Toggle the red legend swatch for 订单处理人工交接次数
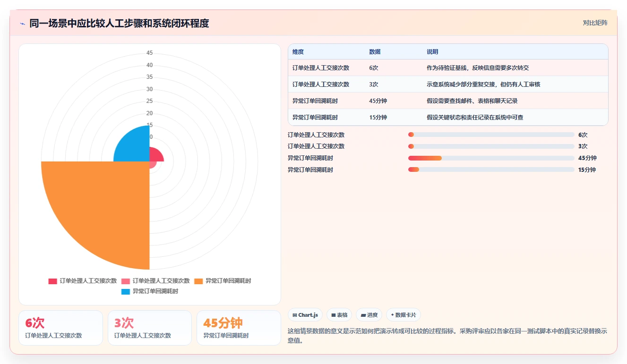The width and height of the screenshot is (627, 364). (x=52, y=281)
